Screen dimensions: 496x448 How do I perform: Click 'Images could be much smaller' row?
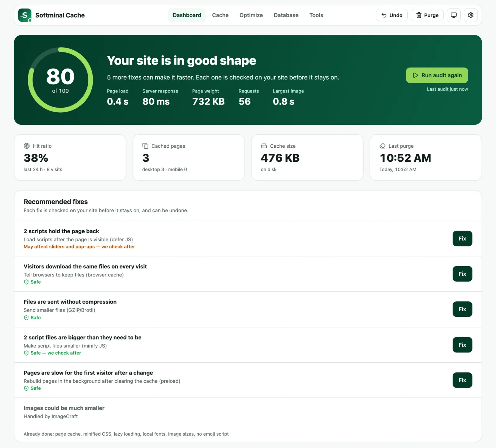pyautogui.click(x=248, y=412)
